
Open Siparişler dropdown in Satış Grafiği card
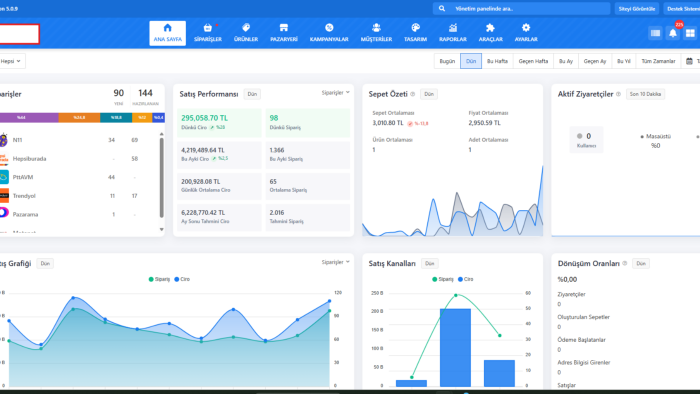coord(335,262)
